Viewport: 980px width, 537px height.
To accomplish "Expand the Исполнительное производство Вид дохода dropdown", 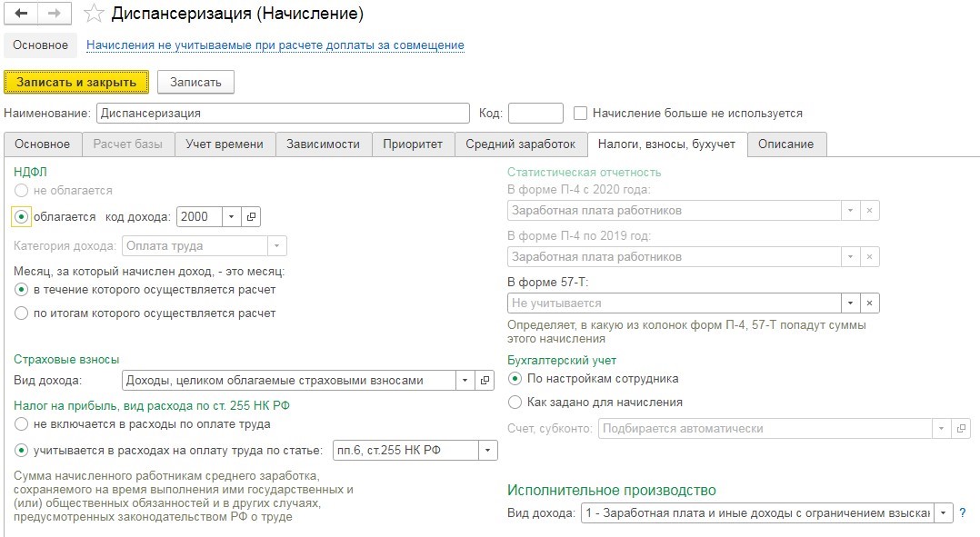I will 941,513.
